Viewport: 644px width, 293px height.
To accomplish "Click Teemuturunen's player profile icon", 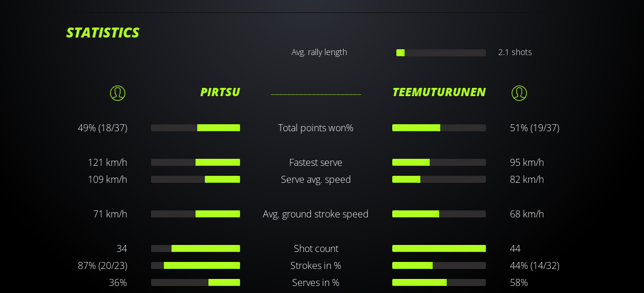I will point(519,93).
